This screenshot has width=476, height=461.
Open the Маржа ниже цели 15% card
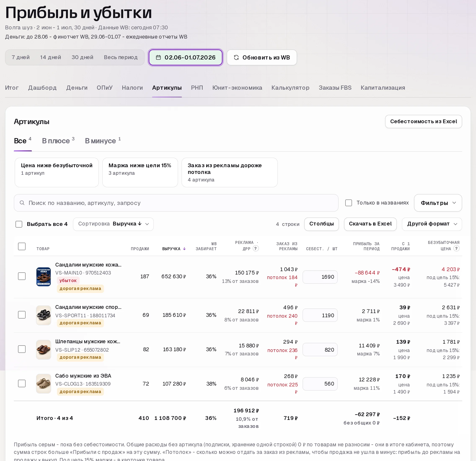[x=140, y=172]
